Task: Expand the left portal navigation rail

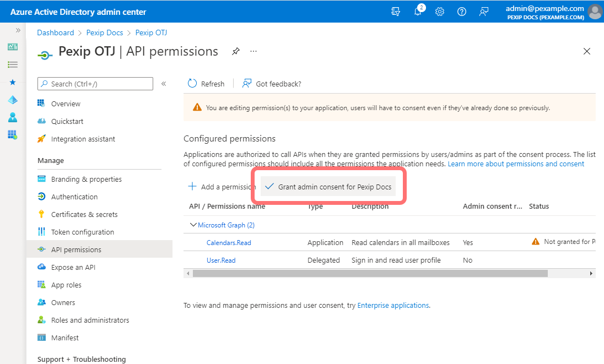Action: 18,30
